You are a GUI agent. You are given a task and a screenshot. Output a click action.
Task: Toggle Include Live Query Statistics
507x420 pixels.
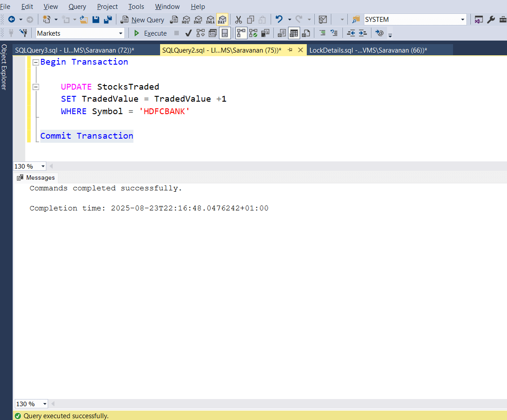(253, 33)
